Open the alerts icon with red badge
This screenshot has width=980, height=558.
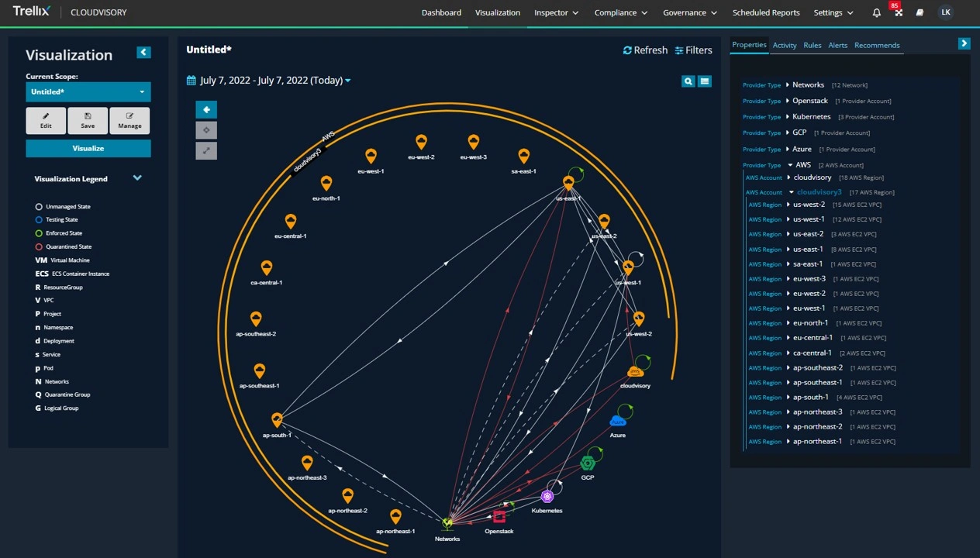coord(898,11)
